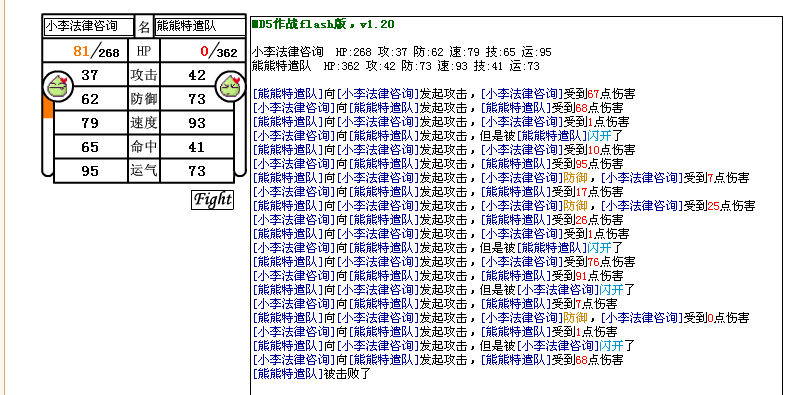Click the right HP value 0/362
Screen dimensions: 788x395
[x=219, y=51]
